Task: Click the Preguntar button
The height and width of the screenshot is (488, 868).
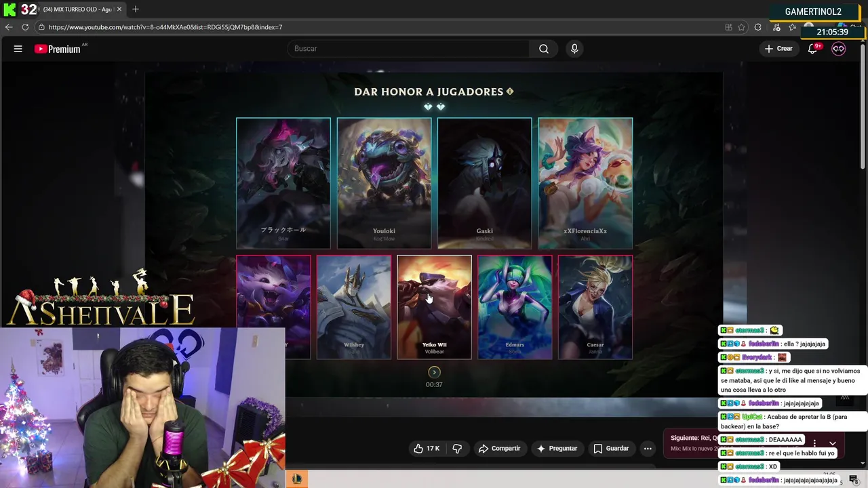Action: [x=557, y=449]
